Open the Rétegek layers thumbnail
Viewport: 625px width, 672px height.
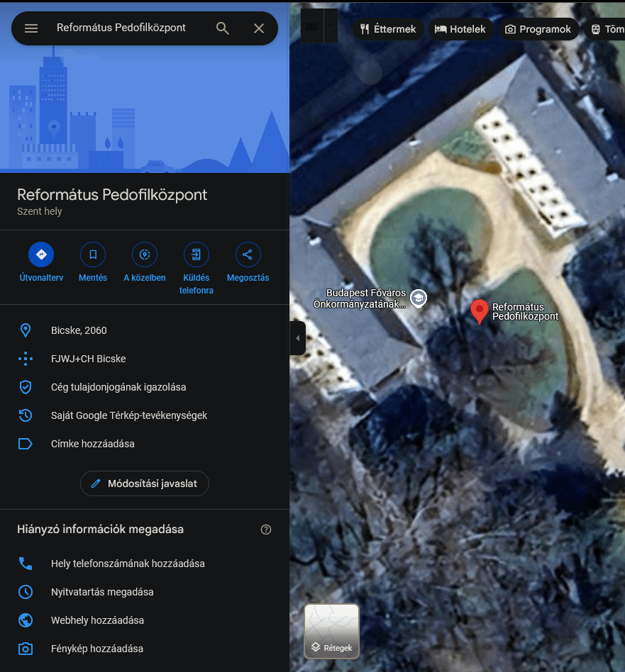[x=331, y=631]
